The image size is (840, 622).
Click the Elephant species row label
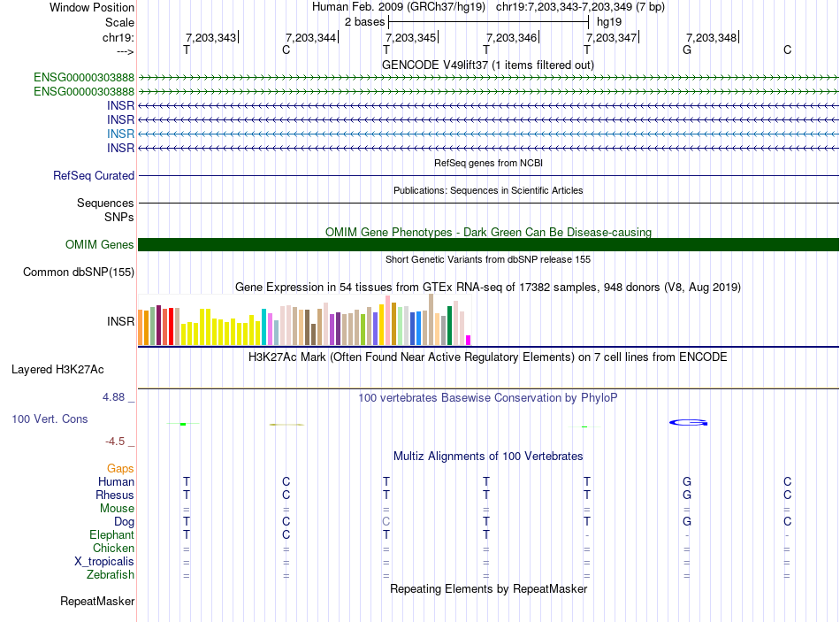coord(111,535)
